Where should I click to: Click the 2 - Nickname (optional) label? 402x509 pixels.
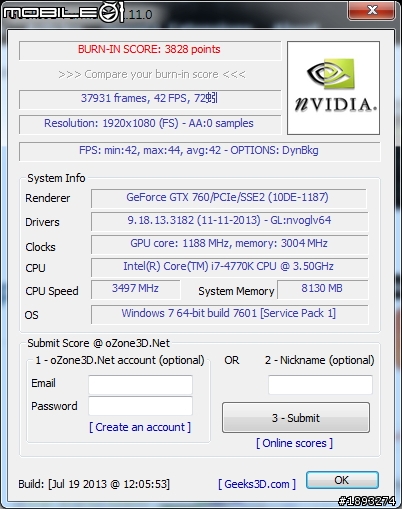point(319,360)
